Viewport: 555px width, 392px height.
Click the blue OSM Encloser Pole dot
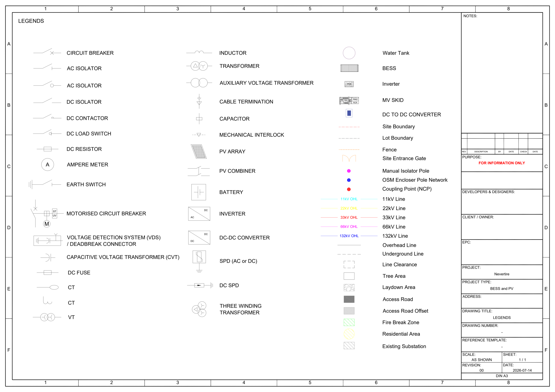(x=349, y=180)
